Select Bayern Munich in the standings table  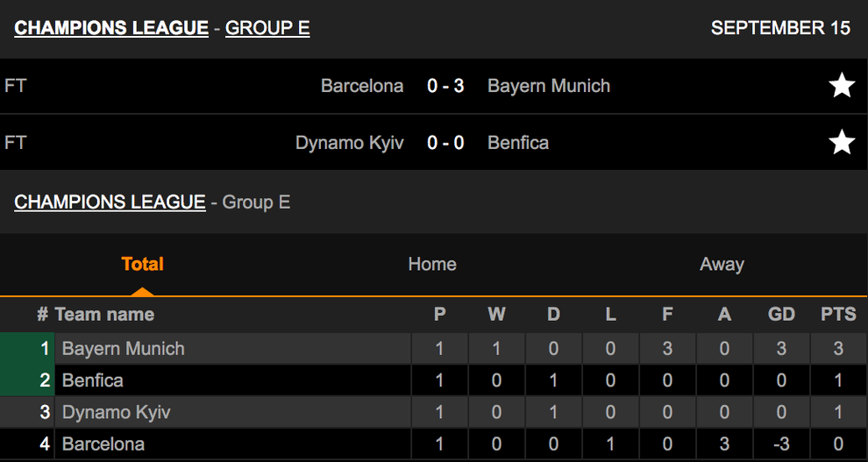tap(124, 349)
